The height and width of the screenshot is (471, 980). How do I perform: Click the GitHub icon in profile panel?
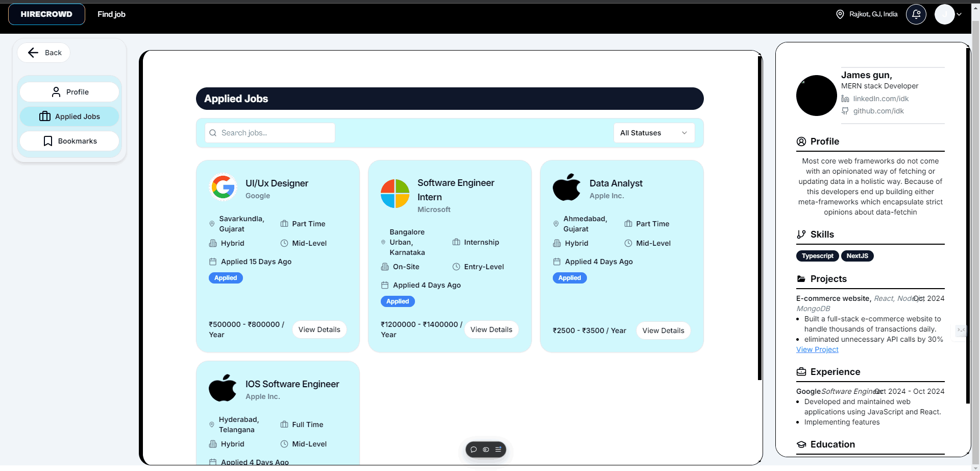point(845,111)
